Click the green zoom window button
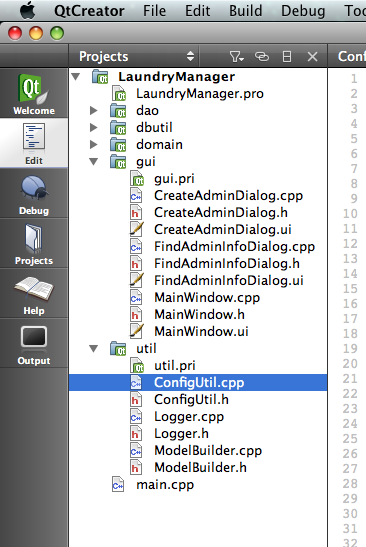Image resolution: width=366 pixels, height=547 pixels. pyautogui.click(x=57, y=33)
